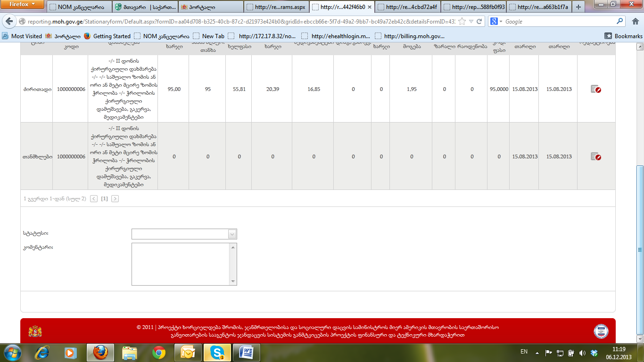Click edit icon in first table row
This screenshot has width=644, height=362.
(595, 89)
